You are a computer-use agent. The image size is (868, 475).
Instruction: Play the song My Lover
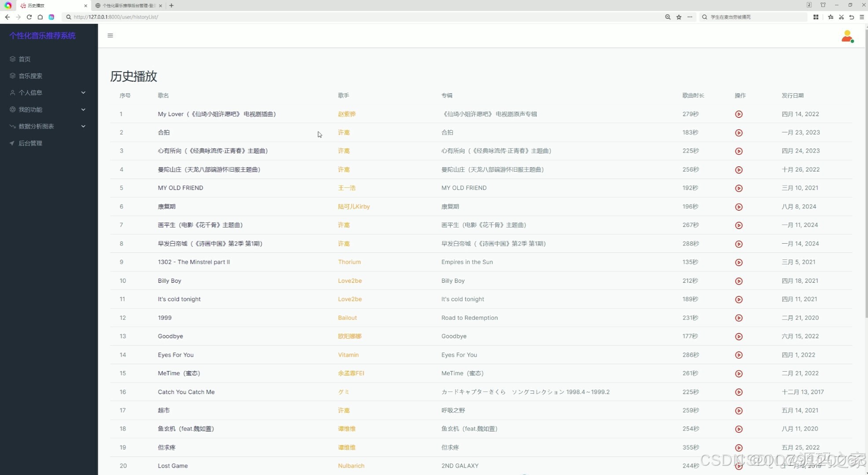click(739, 114)
